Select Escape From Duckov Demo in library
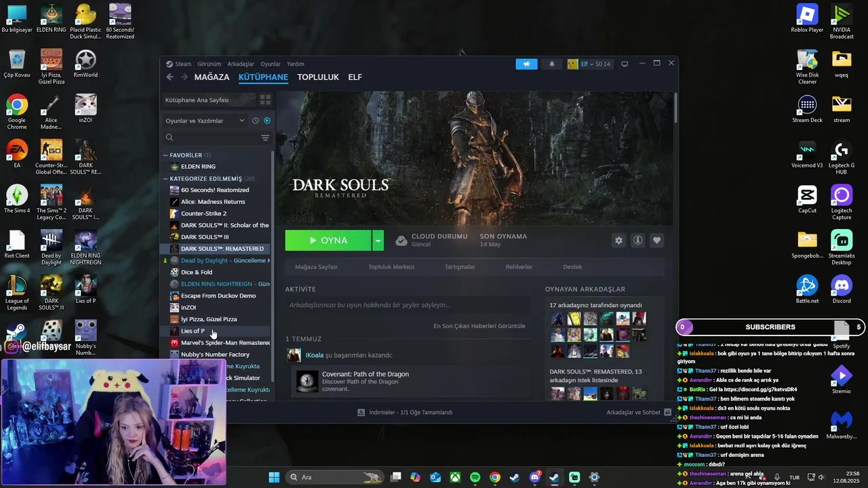Viewport: 868px width, 488px height. [x=216, y=296]
